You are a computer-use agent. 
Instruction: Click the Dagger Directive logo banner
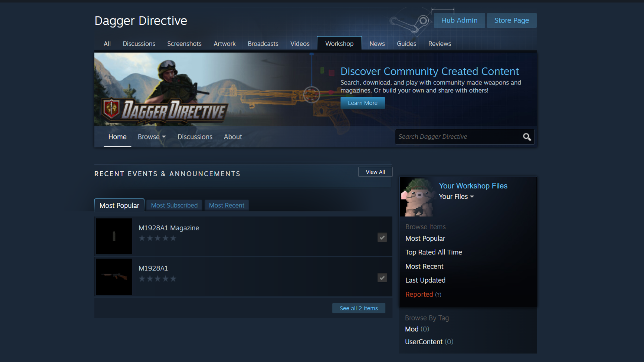point(164,110)
